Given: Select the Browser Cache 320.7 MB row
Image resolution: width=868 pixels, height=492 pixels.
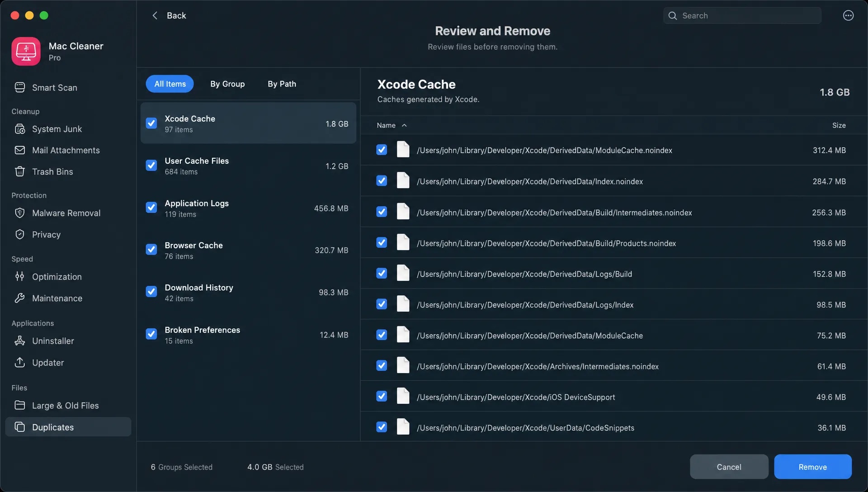Looking at the screenshot, I should pos(248,250).
